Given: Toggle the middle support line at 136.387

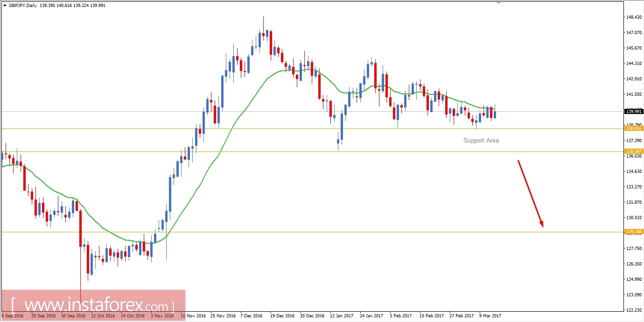Looking at the screenshot, I should coord(327,151).
